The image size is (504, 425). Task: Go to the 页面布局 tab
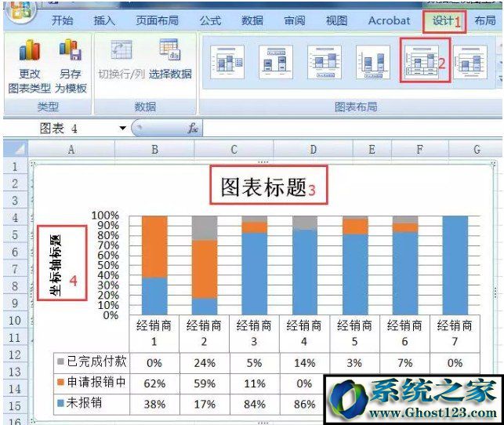pyautogui.click(x=158, y=21)
